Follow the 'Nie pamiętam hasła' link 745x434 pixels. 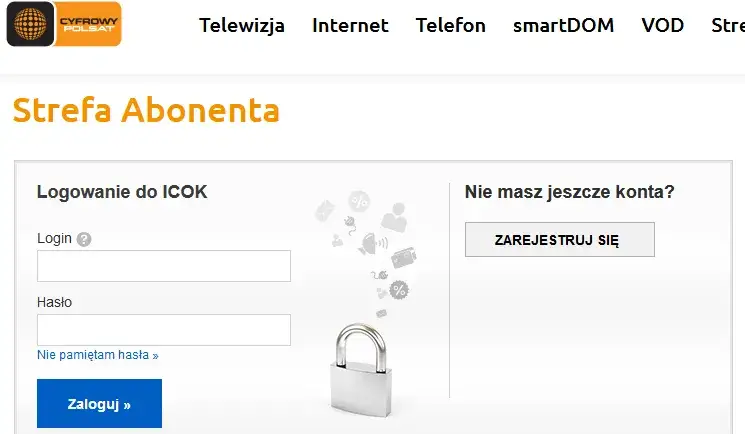tap(98, 355)
